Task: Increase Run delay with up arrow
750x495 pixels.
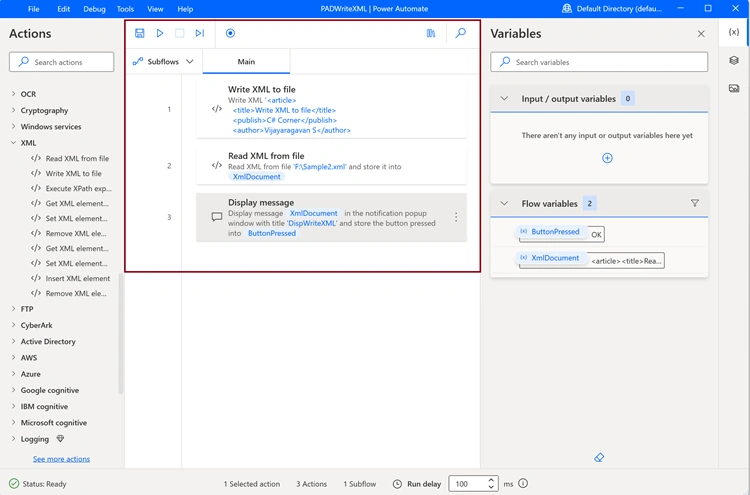Action: point(491,480)
